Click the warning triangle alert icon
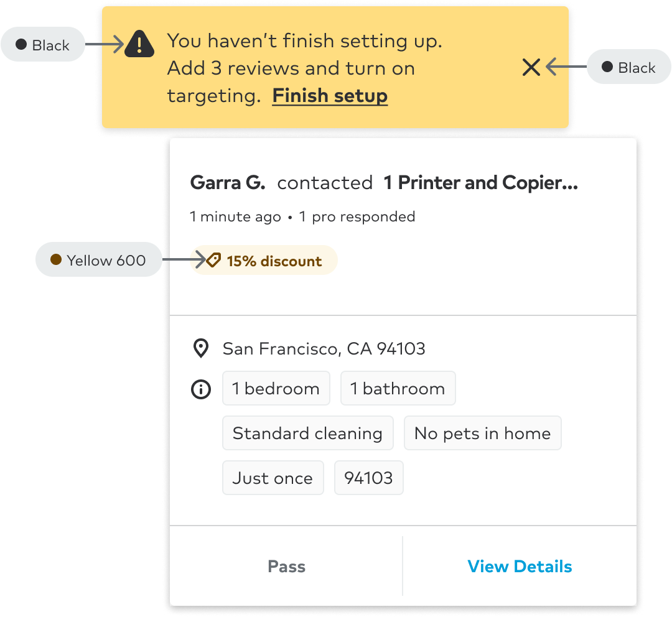Viewport: 672px width, 617px height. pos(139,44)
